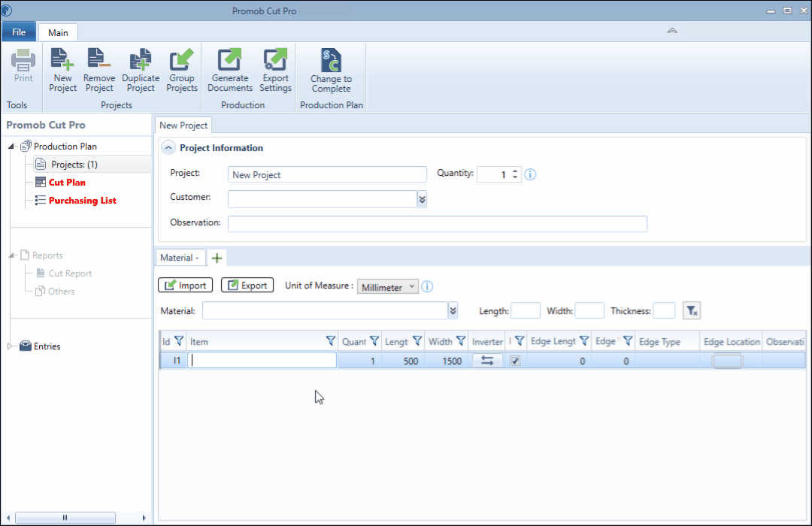Filter the Id column
Image resolution: width=812 pixels, height=526 pixels.
click(179, 340)
